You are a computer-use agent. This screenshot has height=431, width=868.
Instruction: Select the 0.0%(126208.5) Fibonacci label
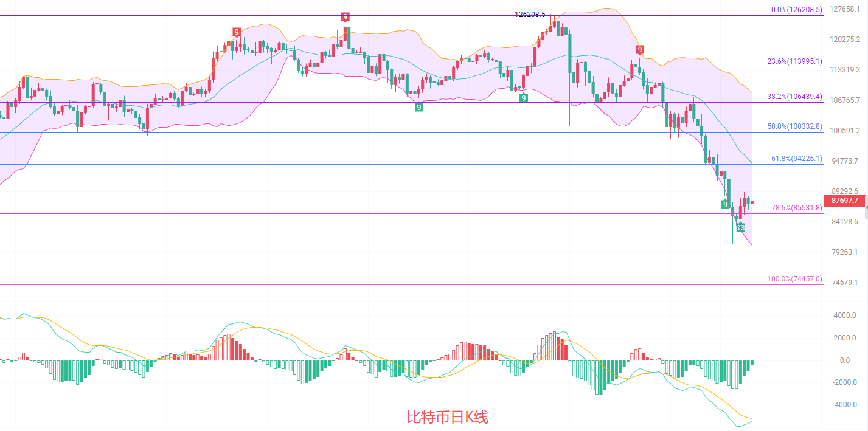coord(796,10)
